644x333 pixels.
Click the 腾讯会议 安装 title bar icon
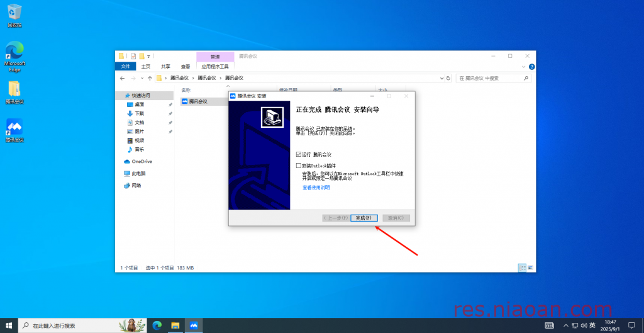(233, 96)
